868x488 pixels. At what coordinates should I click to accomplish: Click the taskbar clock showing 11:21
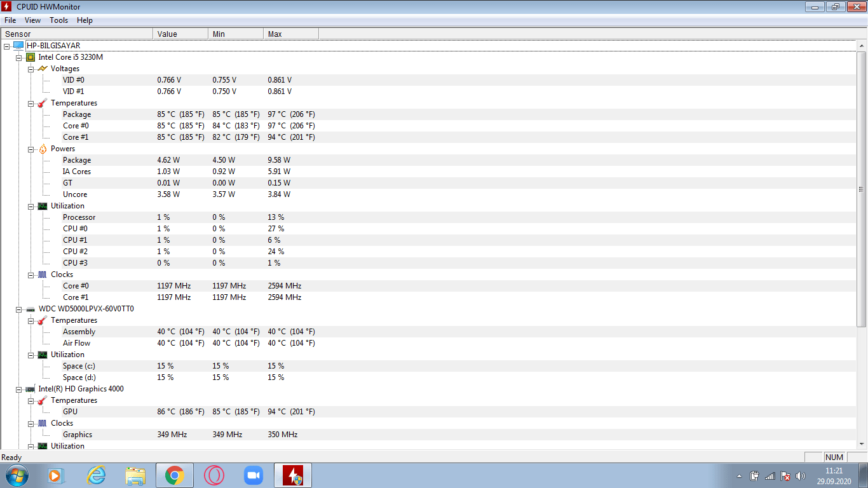(x=834, y=476)
